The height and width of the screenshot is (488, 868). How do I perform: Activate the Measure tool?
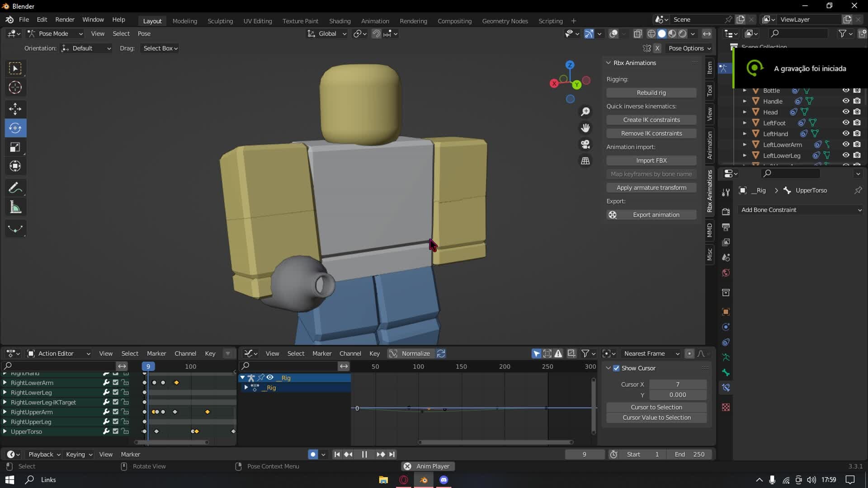[x=15, y=206]
